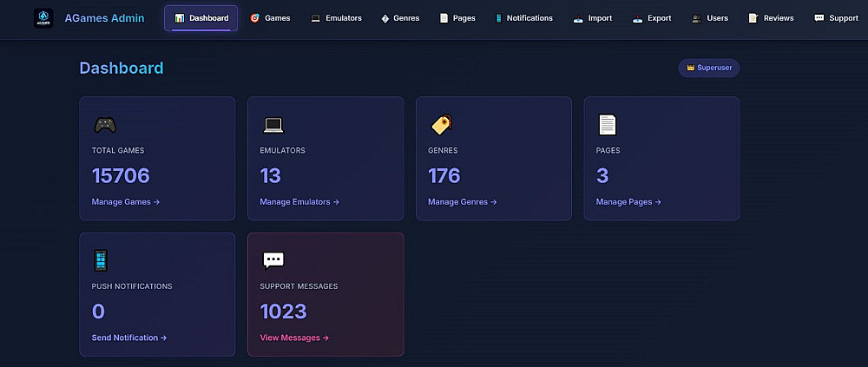Click the PAGES card label

point(608,150)
